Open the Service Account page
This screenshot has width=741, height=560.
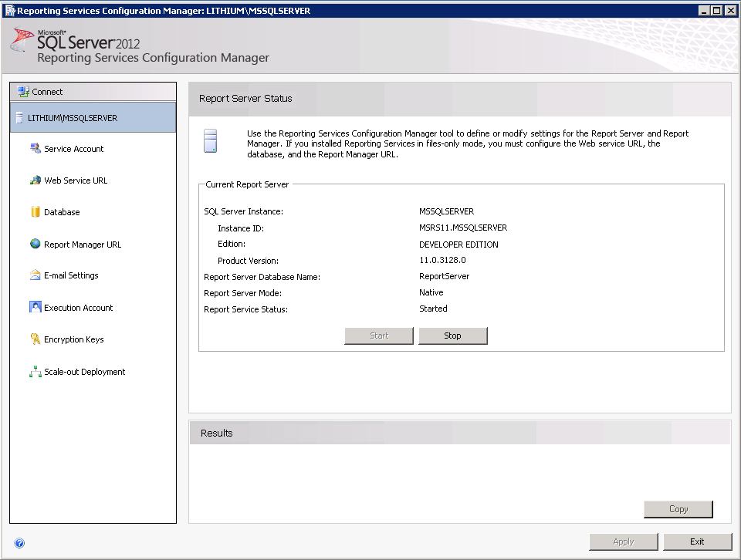tap(73, 149)
